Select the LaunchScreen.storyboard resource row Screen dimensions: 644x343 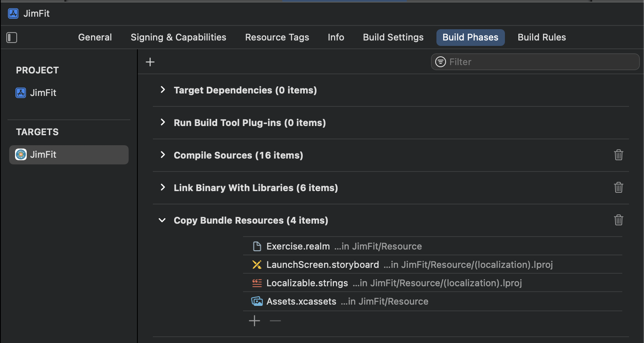(433, 265)
